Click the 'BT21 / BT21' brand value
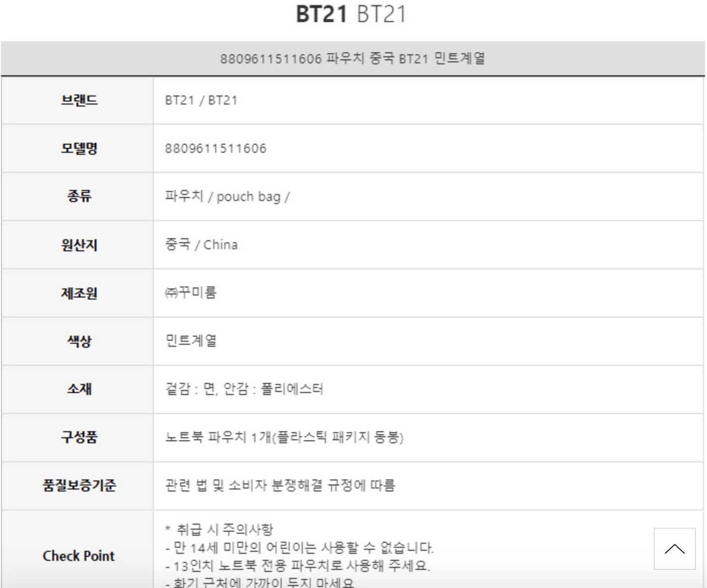Image resolution: width=707 pixels, height=588 pixels. click(201, 100)
